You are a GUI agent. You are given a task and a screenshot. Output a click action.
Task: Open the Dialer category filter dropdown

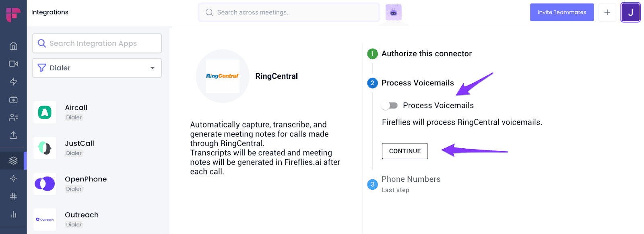[x=97, y=68]
